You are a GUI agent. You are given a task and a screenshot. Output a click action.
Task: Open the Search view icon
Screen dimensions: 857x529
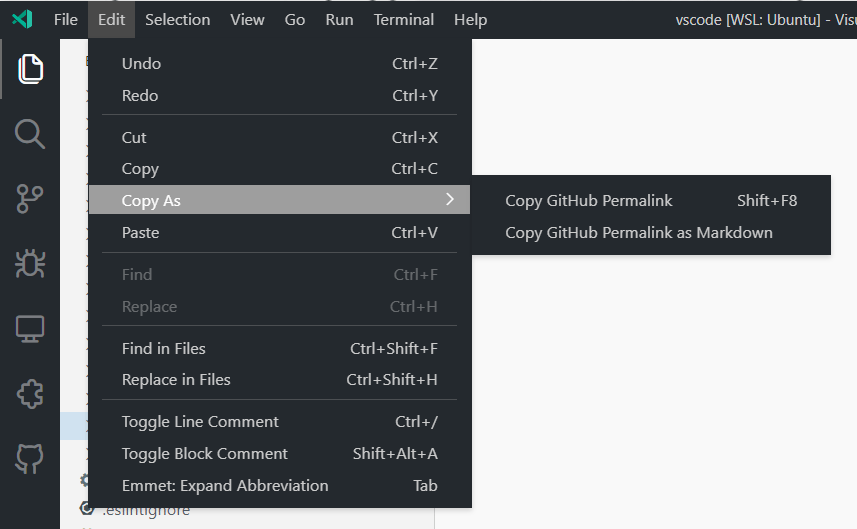tap(30, 134)
